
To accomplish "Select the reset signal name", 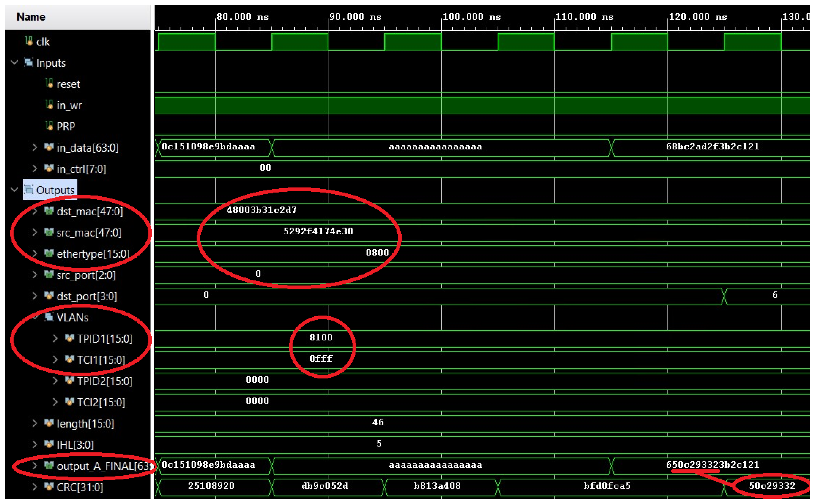I will pyautogui.click(x=68, y=84).
